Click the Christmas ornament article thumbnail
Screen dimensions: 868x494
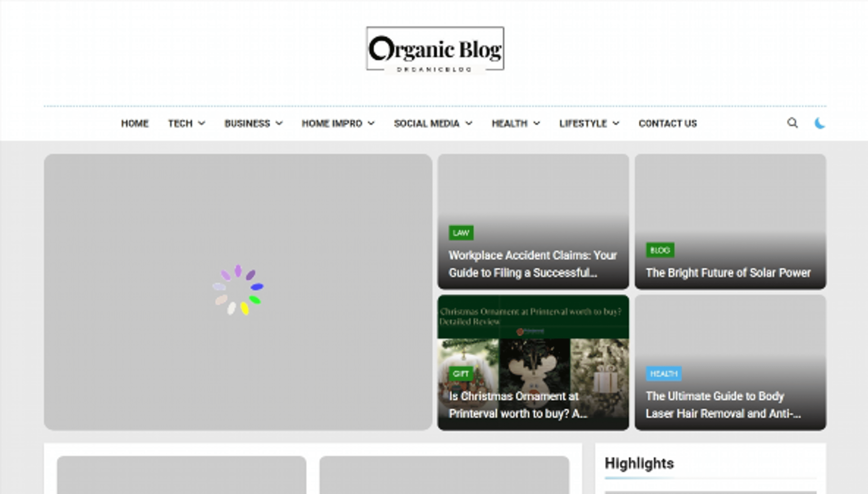click(x=533, y=339)
